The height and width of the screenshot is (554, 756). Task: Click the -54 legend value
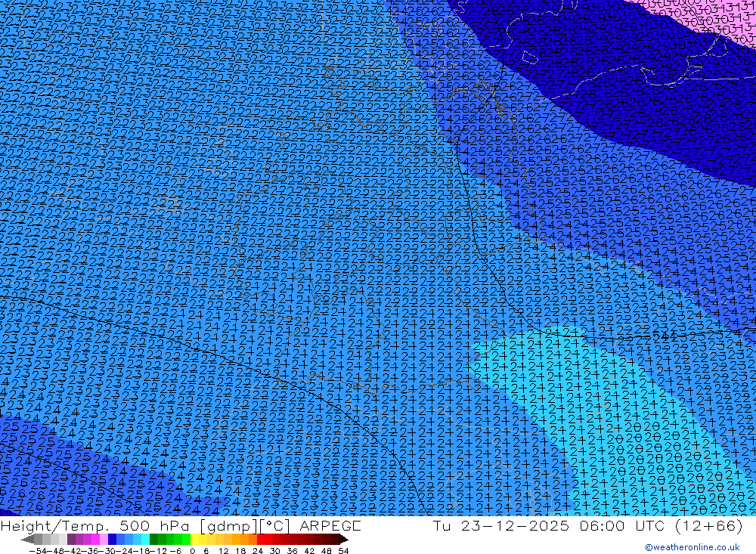(38, 551)
